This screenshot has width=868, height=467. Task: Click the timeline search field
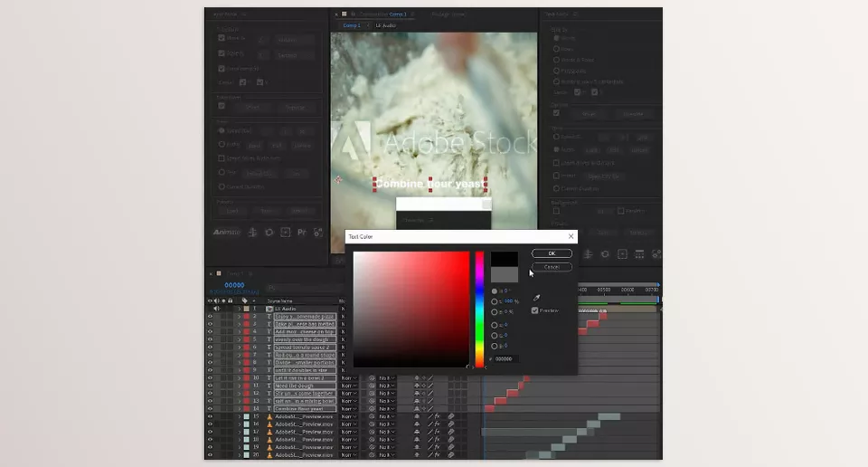click(x=304, y=288)
